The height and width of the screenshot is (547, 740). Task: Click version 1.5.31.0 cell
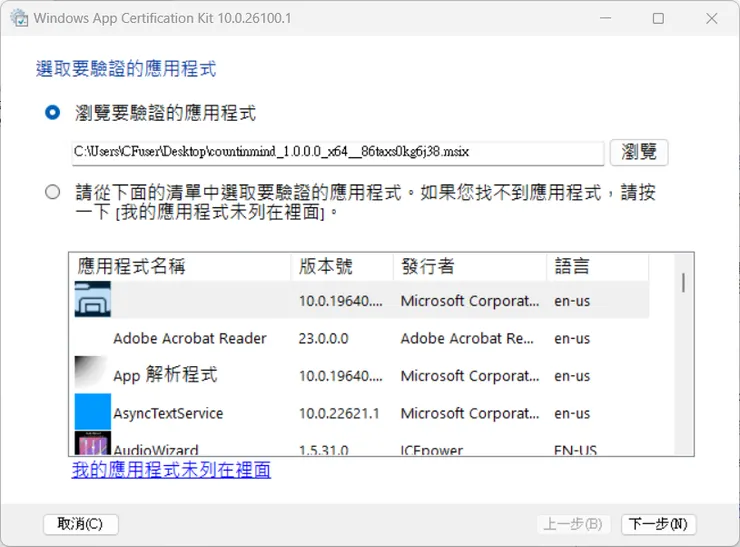click(x=323, y=450)
